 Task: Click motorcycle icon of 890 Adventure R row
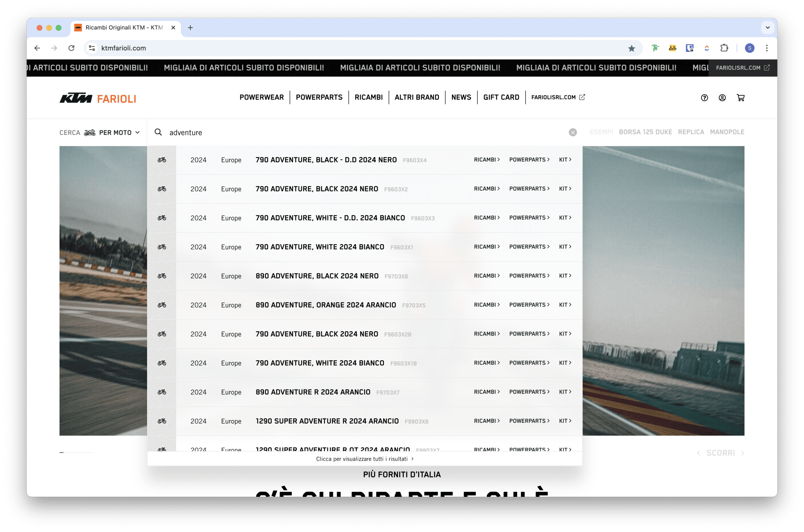pos(162,392)
